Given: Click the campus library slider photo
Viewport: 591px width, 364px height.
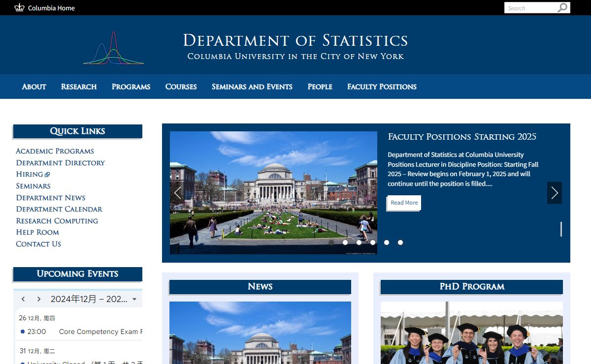Looking at the screenshot, I should point(273,193).
